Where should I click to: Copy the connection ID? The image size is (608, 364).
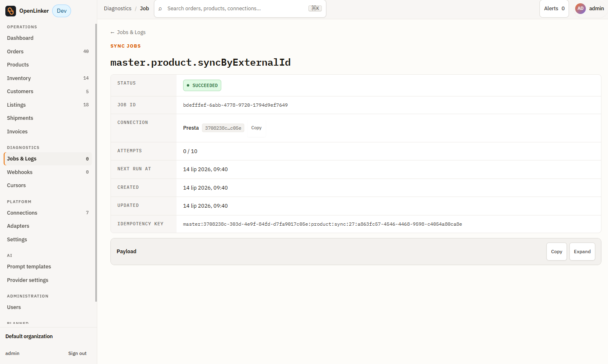click(256, 128)
